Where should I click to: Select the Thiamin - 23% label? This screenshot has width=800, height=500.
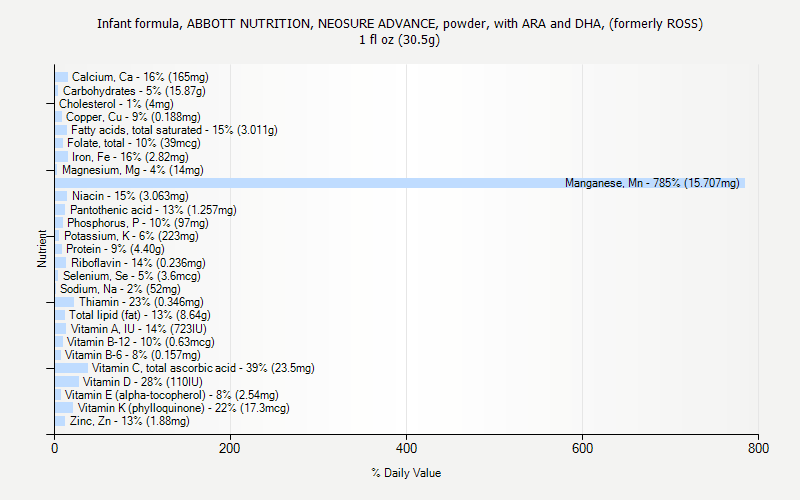(141, 302)
